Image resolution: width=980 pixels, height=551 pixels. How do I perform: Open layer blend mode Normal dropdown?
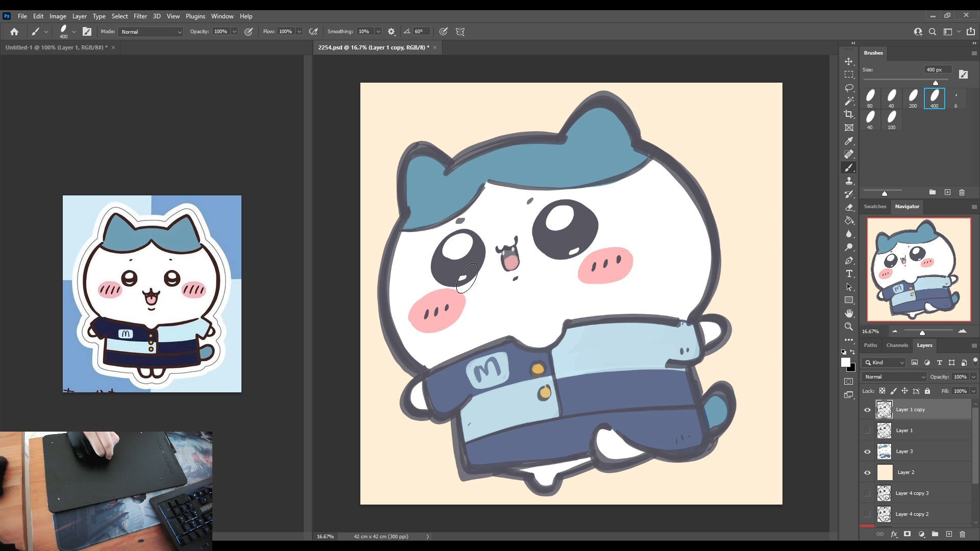894,377
